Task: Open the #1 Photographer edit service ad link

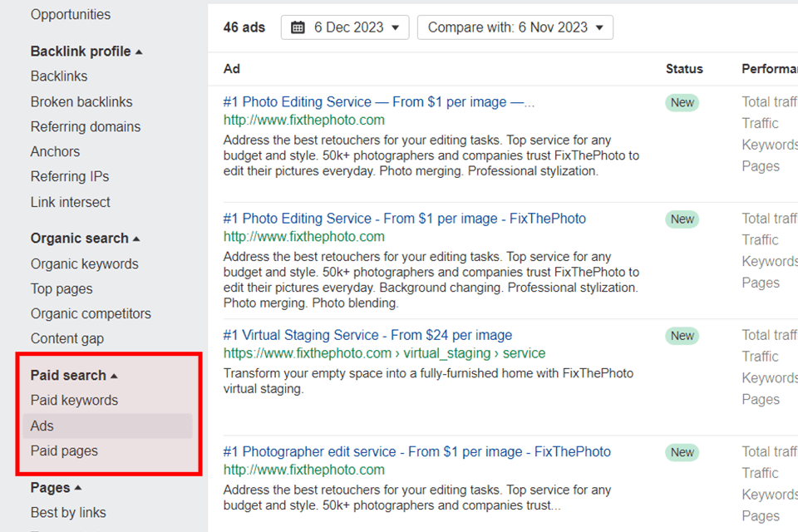Action: click(416, 451)
